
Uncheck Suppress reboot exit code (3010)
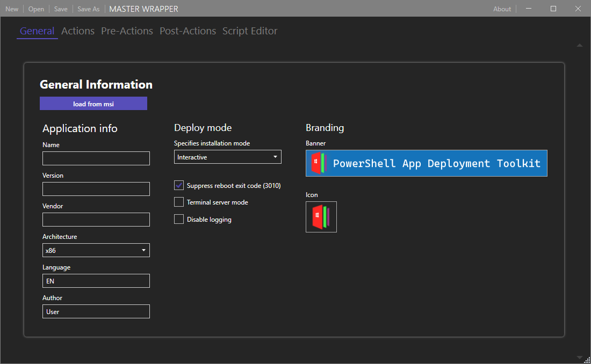click(x=178, y=185)
